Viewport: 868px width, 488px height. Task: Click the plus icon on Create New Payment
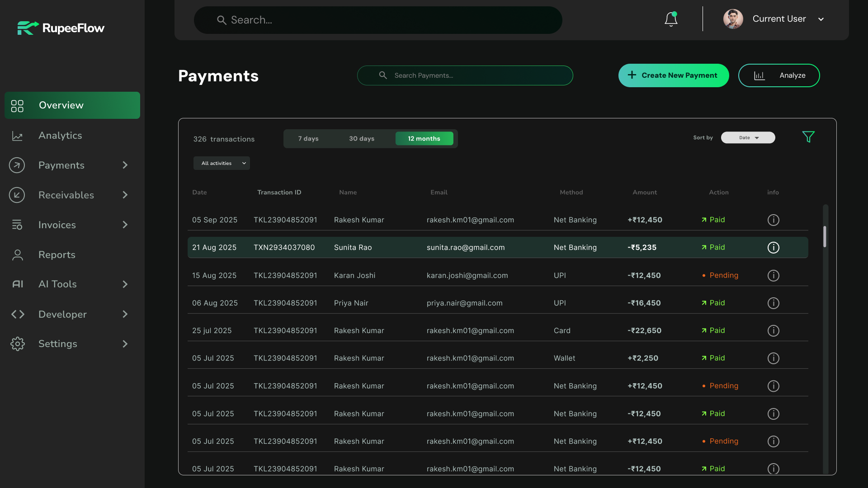coord(632,75)
